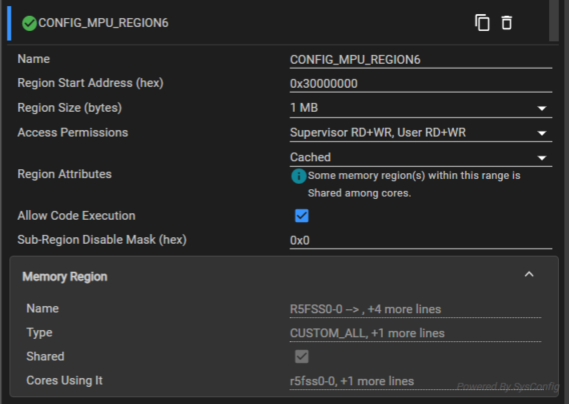Viewport: 569px width, 404px height.
Task: Click the vertical scrollbar thumb at top right
Action: 553,20
